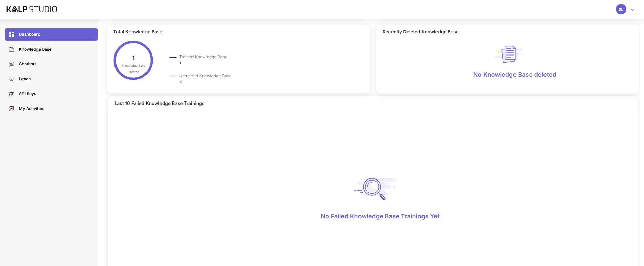Image resolution: width=644 pixels, height=266 pixels.
Task: Open the profile avatar menu
Action: [x=621, y=10]
